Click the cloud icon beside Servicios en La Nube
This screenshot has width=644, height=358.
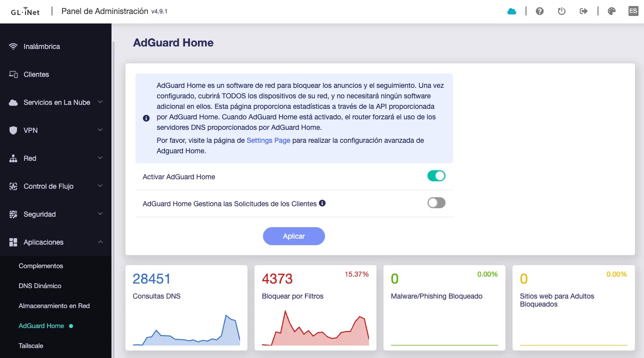(13, 102)
